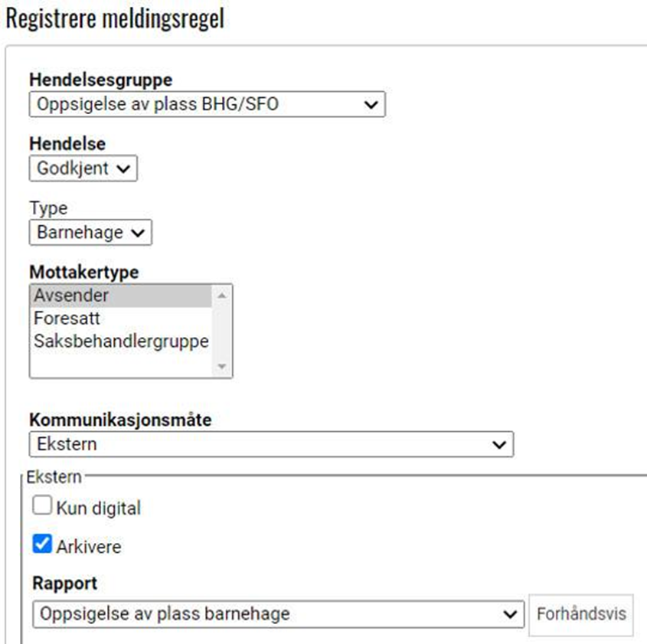Click the Mottakertype list scroll-down arrow
The image size is (647, 644).
point(223,368)
